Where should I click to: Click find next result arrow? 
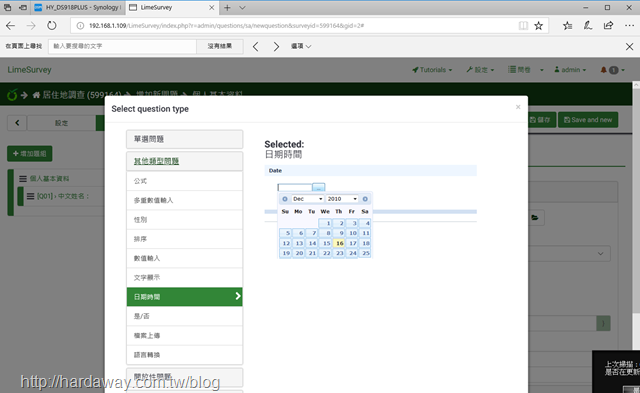tap(276, 47)
